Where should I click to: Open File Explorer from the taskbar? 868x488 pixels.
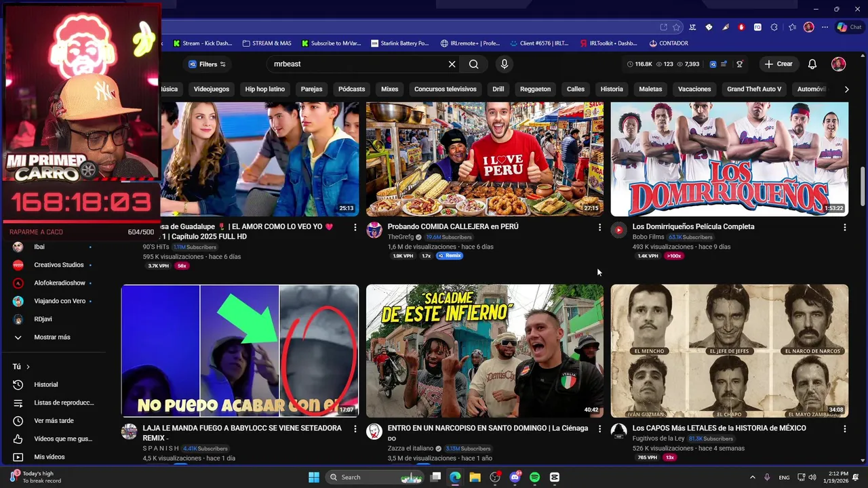475,477
